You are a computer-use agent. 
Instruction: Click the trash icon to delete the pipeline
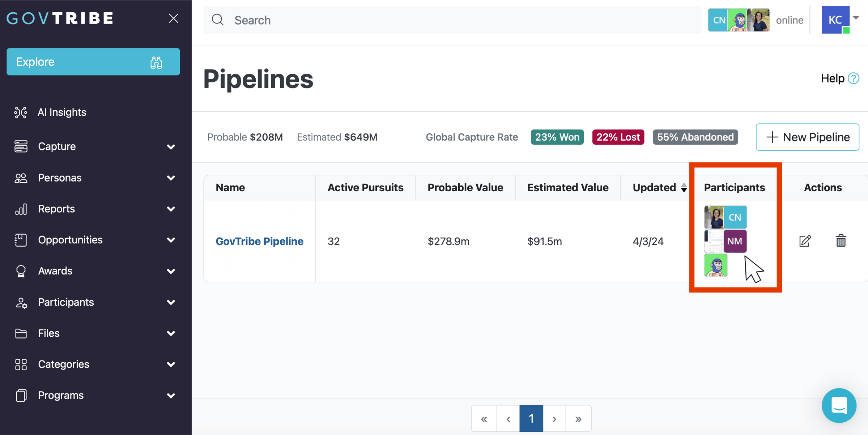(841, 241)
